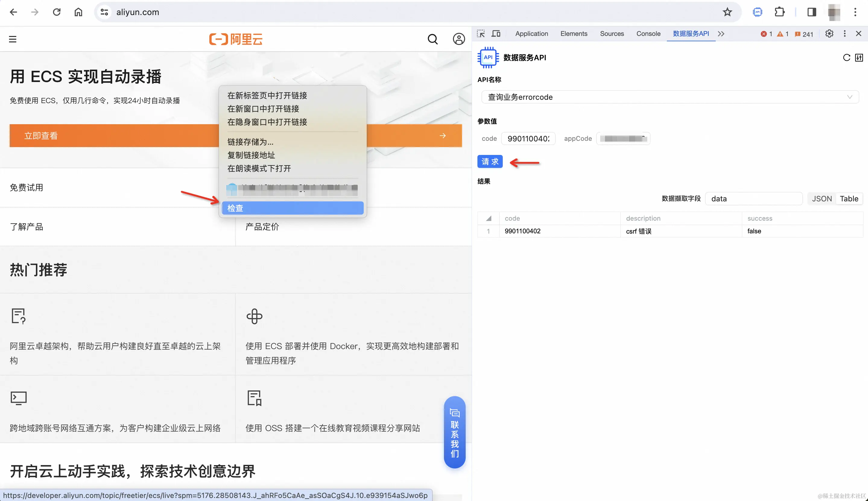868x501 pixels.
Task: Select 检查 in the context menu
Action: tap(293, 208)
